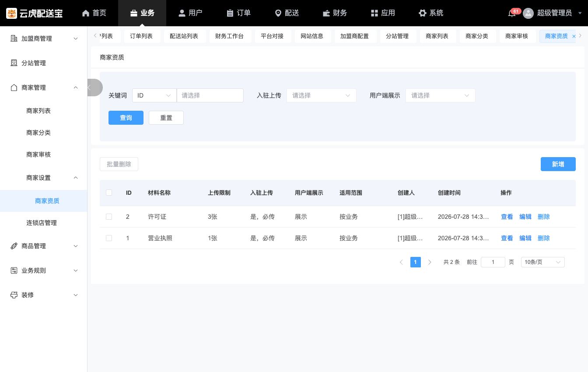Focus the keyword 请选择 input field
This screenshot has width=588, height=372.
(210, 95)
